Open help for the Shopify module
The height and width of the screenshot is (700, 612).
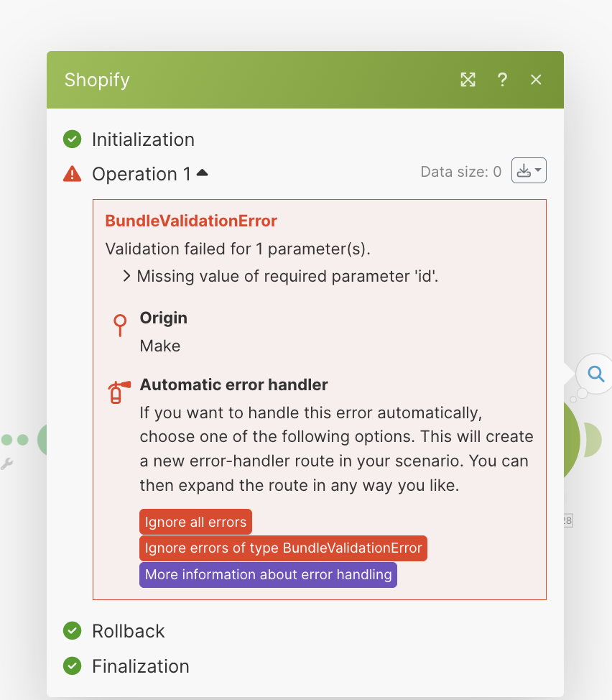pyautogui.click(x=502, y=80)
